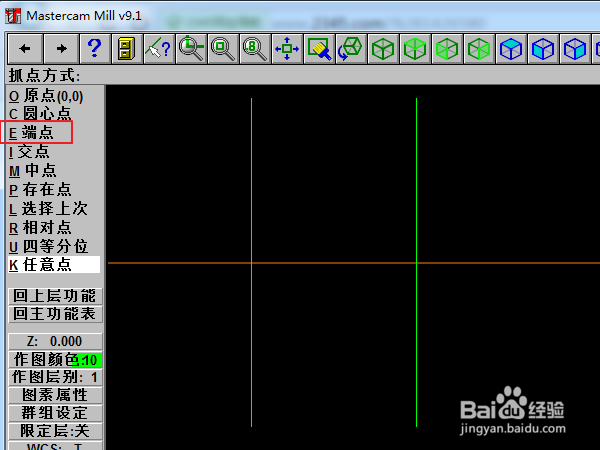
Task: Open 群组设定 groups button
Action: (55, 413)
